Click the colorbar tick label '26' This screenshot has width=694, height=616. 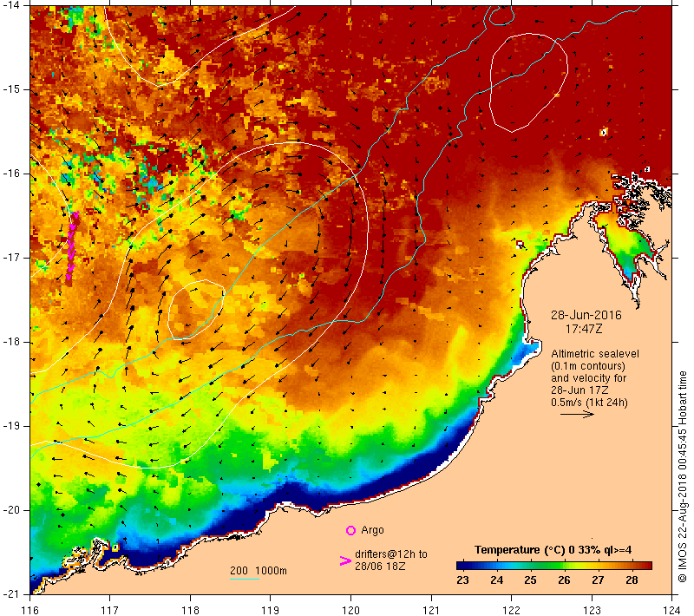[x=564, y=580]
